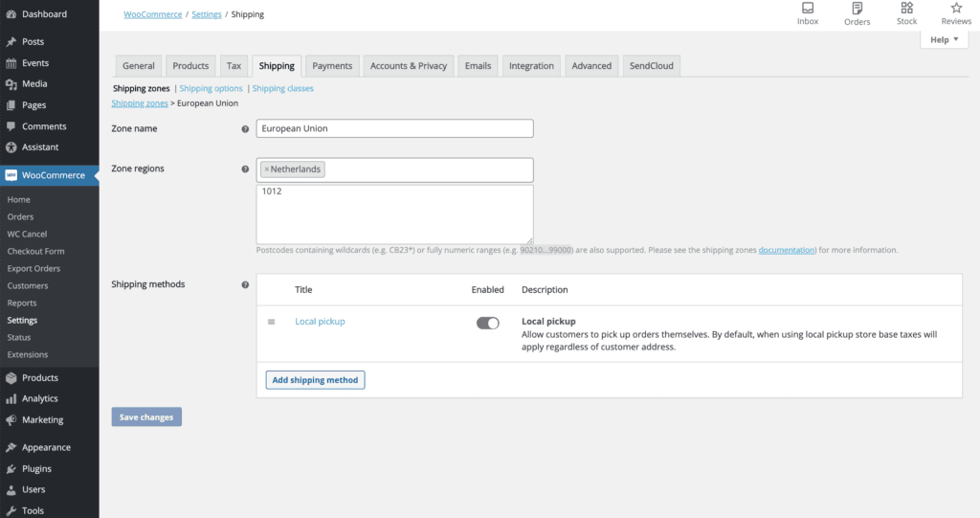Click the Appearance brush icon
The width and height of the screenshot is (980, 518).
tap(11, 447)
